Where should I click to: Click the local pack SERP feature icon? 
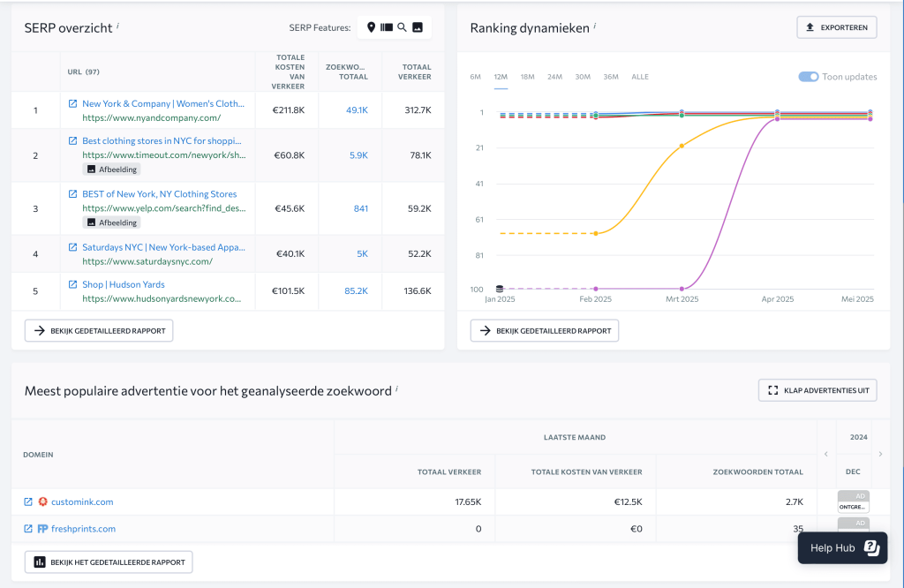click(372, 27)
